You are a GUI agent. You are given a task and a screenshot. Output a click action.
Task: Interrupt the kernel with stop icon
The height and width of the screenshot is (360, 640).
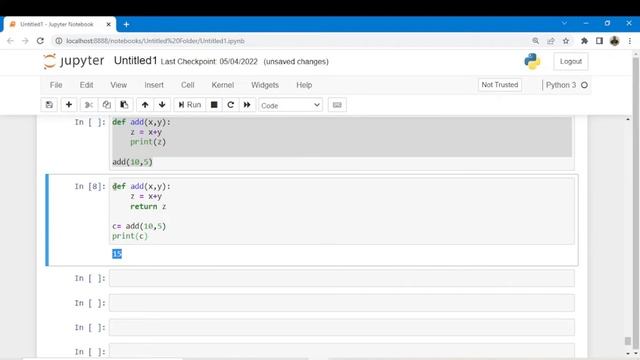coord(214,105)
